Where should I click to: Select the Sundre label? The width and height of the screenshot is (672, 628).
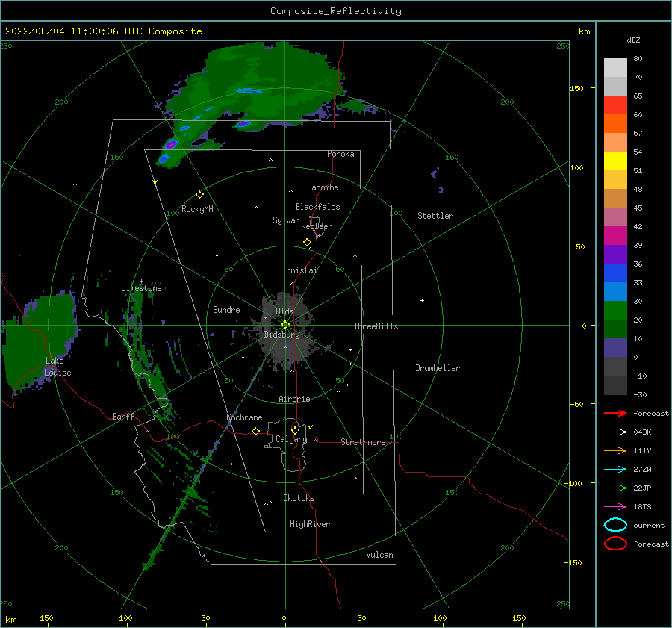click(x=226, y=309)
